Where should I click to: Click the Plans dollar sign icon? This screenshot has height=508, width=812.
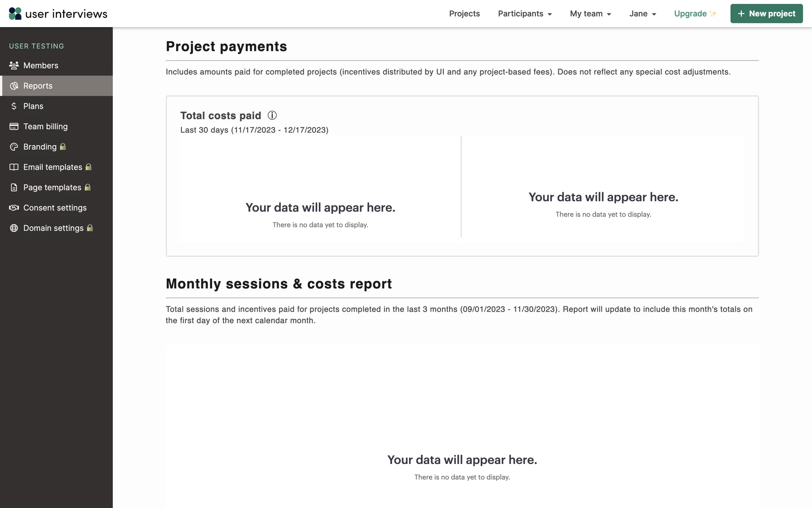(14, 106)
